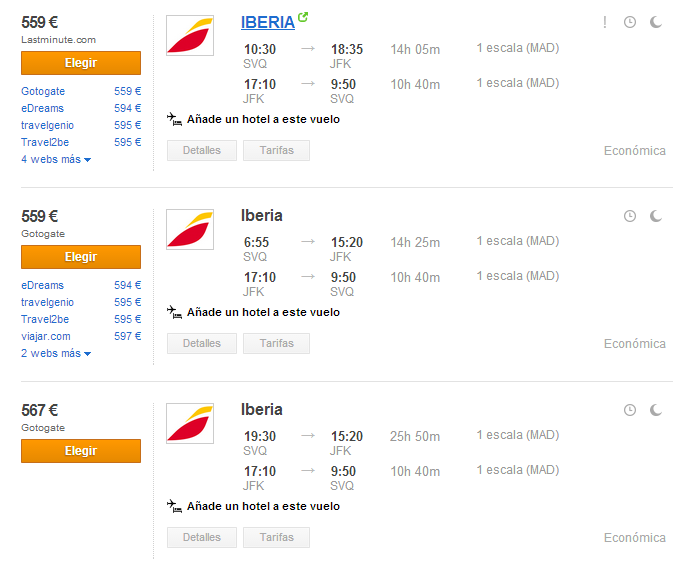Click the moon overnight icon on first result
The height and width of the screenshot is (567, 694).
coord(656,22)
